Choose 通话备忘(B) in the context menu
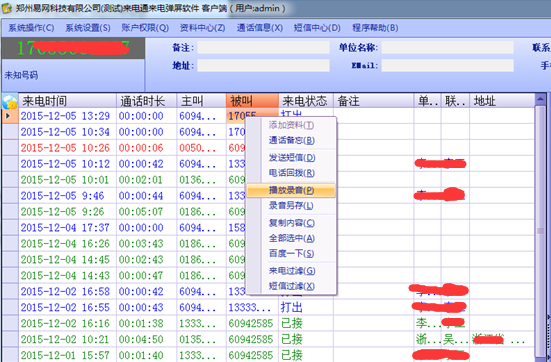This screenshot has width=551, height=362. click(291, 140)
